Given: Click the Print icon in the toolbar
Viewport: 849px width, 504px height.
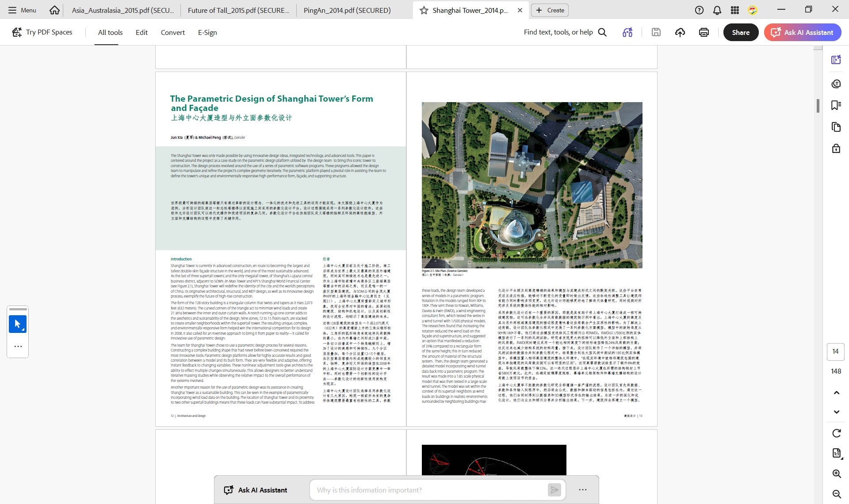Looking at the screenshot, I should pyautogui.click(x=704, y=32).
